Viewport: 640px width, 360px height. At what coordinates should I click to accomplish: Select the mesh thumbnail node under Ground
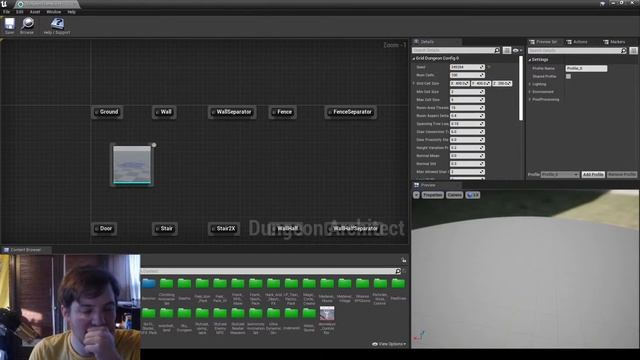pyautogui.click(x=132, y=165)
